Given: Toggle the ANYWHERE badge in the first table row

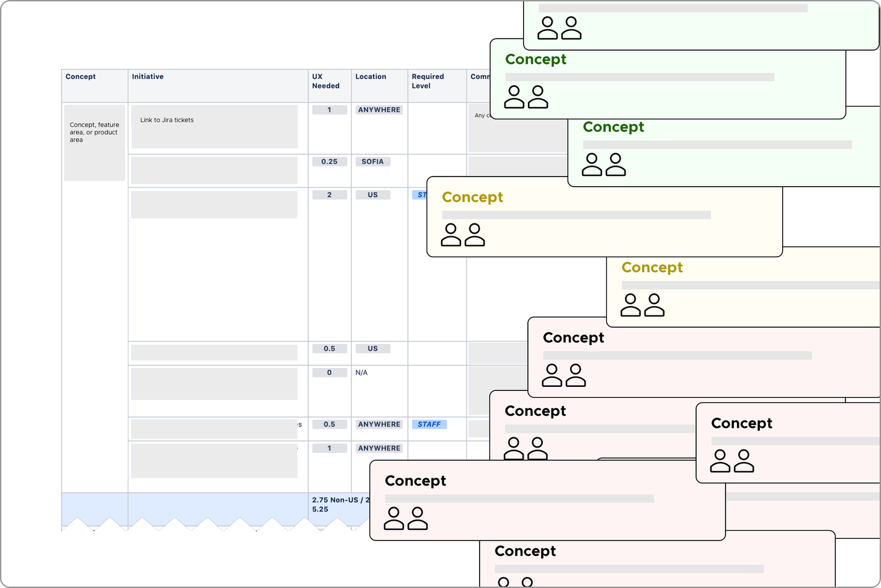Looking at the screenshot, I should (379, 110).
